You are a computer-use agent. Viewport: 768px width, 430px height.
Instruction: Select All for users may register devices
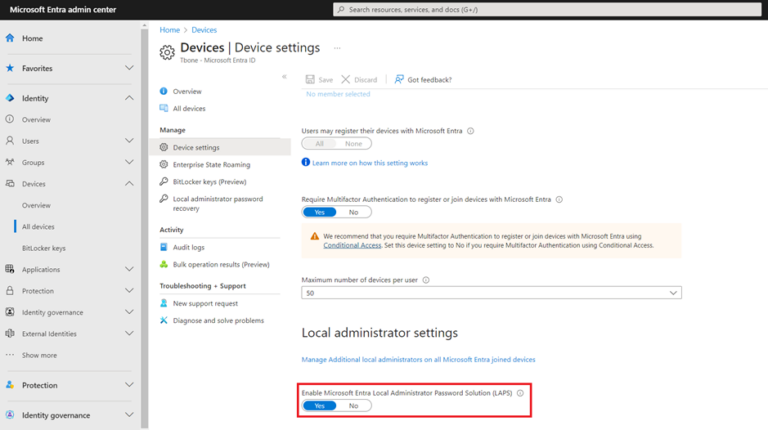pos(319,143)
